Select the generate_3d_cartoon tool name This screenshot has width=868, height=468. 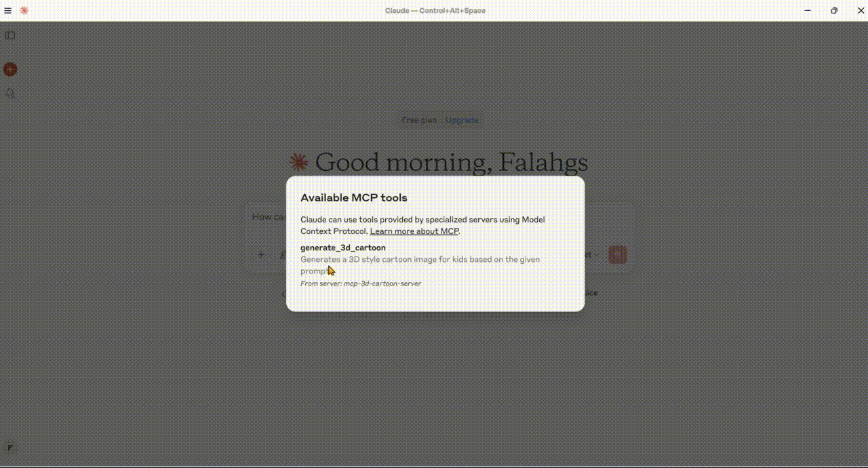click(x=343, y=248)
